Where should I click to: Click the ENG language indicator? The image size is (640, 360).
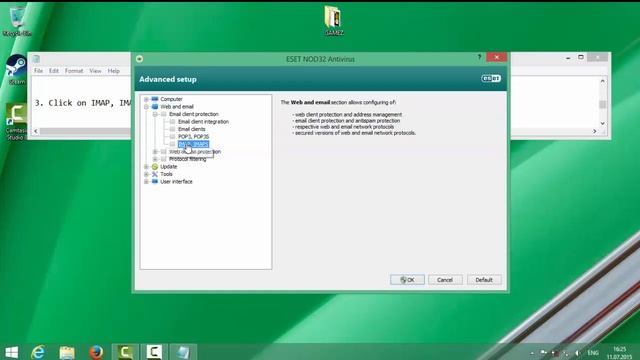coord(593,353)
